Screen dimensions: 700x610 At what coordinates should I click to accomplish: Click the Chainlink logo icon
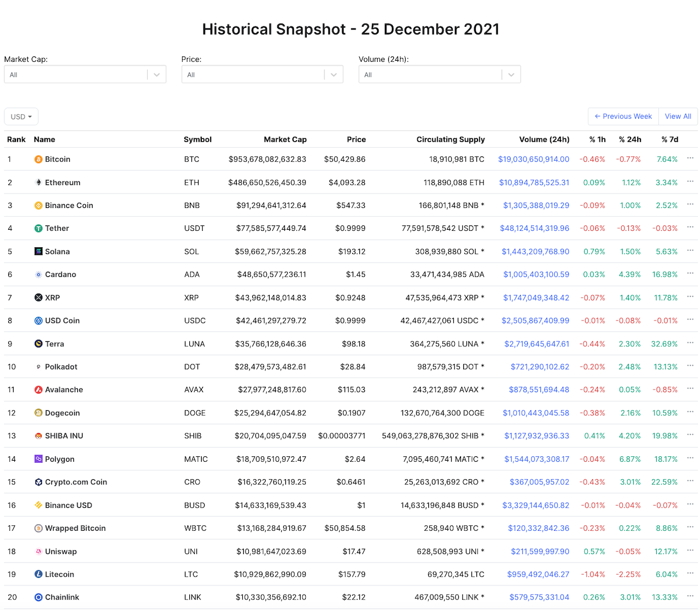coord(38,597)
